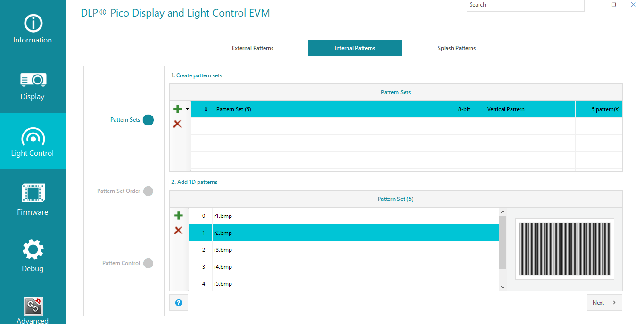This screenshot has height=324, width=644.
Task: Add a new pattern set with green plus
Action: [178, 109]
